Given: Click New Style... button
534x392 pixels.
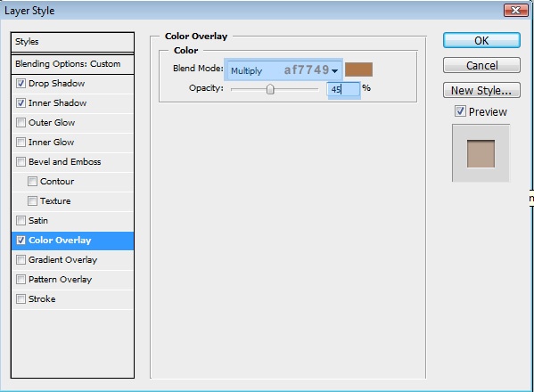Looking at the screenshot, I should point(481,90).
